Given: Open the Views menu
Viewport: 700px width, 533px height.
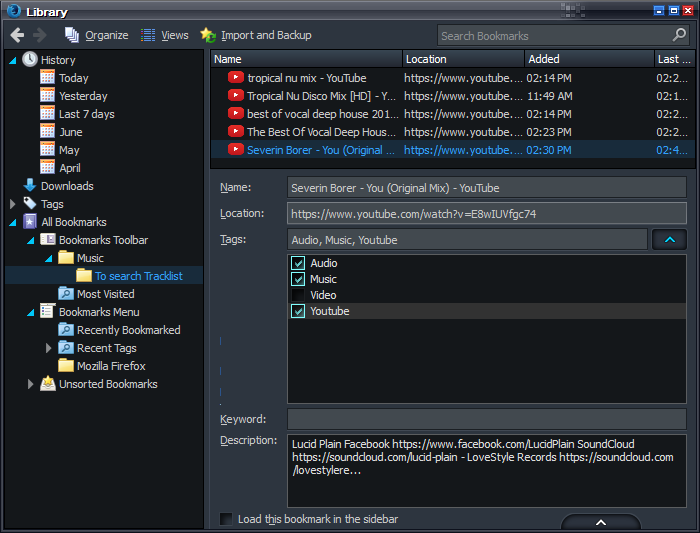Looking at the screenshot, I should 165,35.
